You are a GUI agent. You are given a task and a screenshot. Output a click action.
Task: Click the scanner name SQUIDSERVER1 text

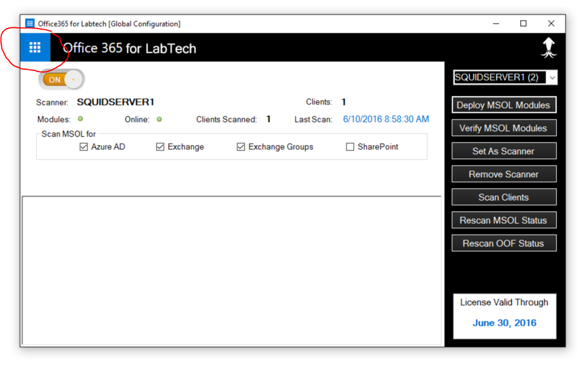coord(115,102)
